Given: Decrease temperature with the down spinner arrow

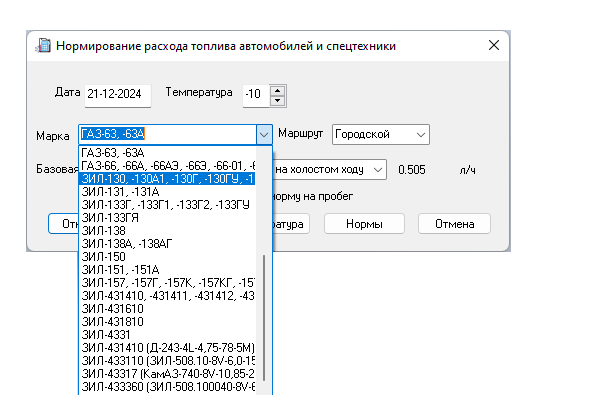Looking at the screenshot, I should tap(277, 100).
